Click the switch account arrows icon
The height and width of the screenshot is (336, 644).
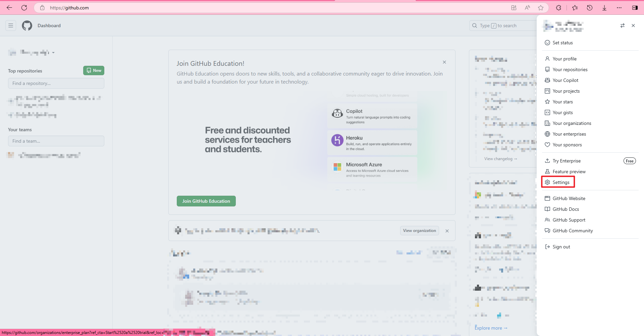click(x=623, y=26)
